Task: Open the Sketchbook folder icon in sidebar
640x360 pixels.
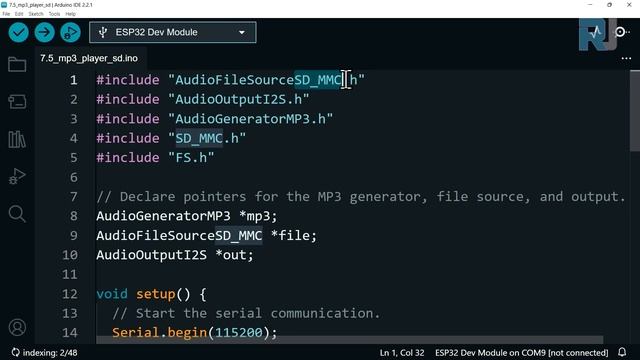Action: pos(17,64)
